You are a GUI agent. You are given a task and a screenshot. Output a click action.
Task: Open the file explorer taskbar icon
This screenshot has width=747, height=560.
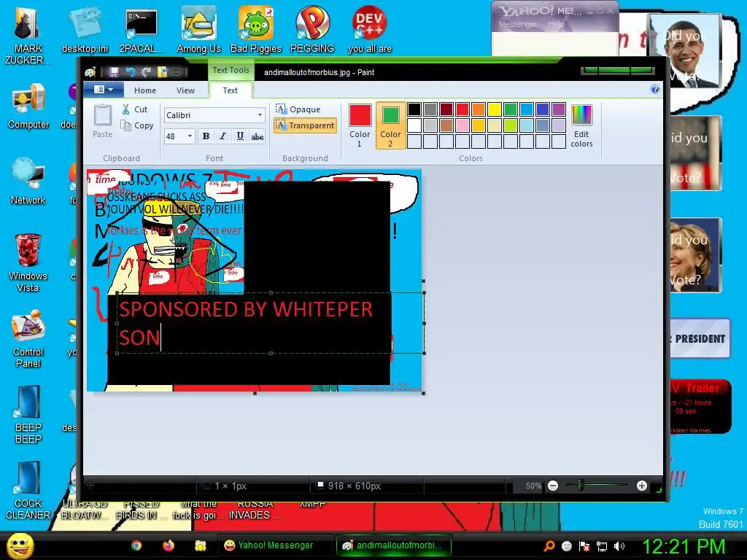pyautogui.click(x=200, y=545)
